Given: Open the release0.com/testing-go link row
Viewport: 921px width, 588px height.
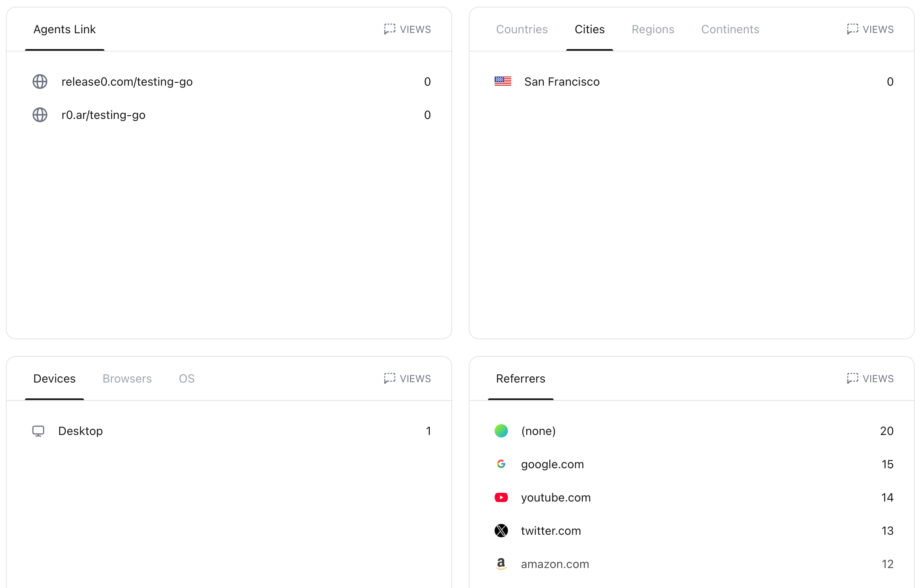Looking at the screenshot, I should point(127,82).
